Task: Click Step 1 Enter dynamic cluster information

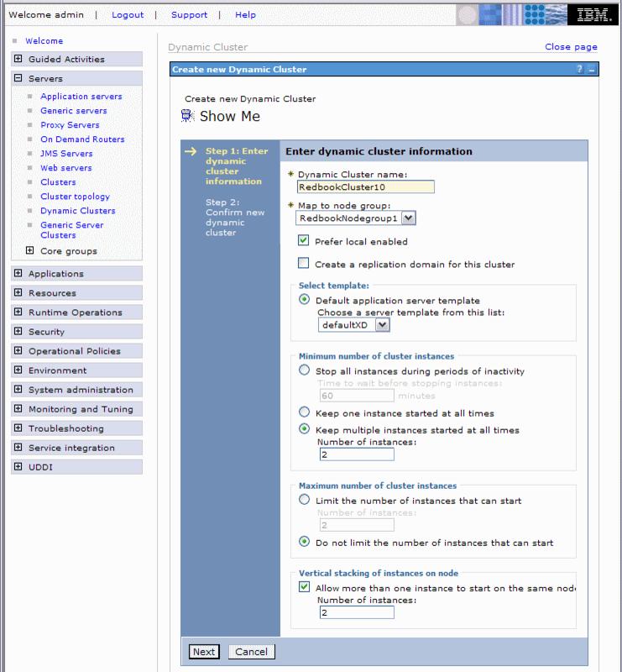Action: pos(237,166)
